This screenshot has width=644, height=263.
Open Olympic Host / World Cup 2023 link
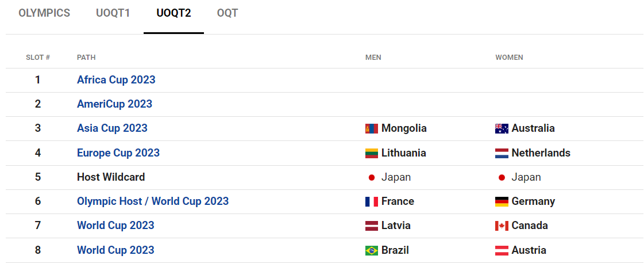coord(153,201)
